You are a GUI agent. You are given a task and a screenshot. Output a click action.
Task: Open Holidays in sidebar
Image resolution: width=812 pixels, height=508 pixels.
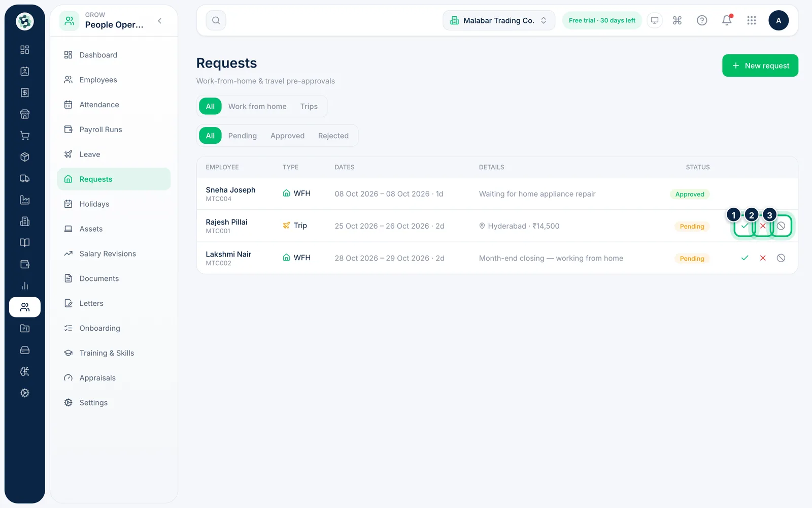pyautogui.click(x=114, y=204)
